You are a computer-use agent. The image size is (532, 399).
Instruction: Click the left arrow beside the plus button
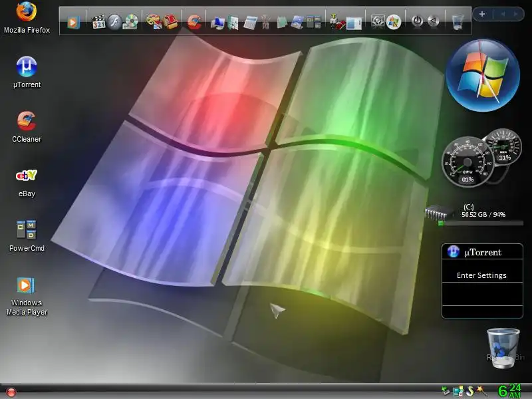[x=503, y=14]
